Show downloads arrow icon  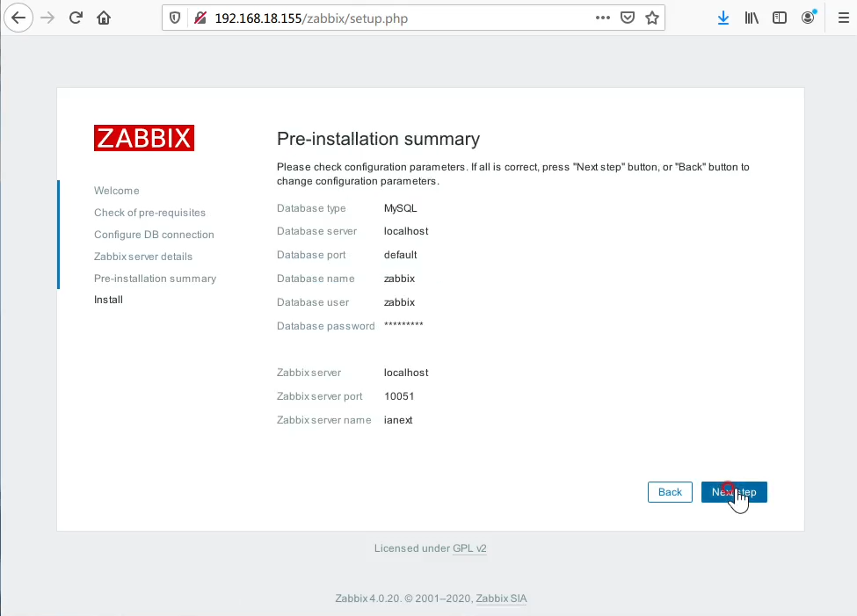tap(723, 18)
